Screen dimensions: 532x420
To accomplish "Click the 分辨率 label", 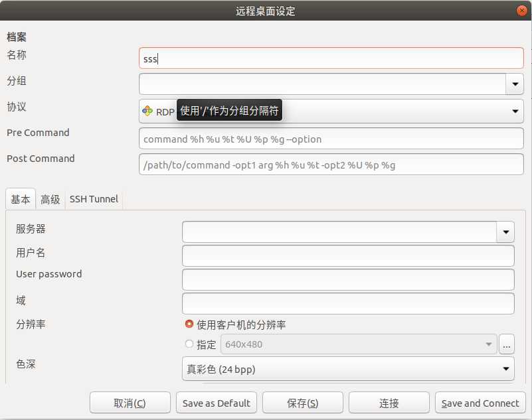I will [31, 324].
